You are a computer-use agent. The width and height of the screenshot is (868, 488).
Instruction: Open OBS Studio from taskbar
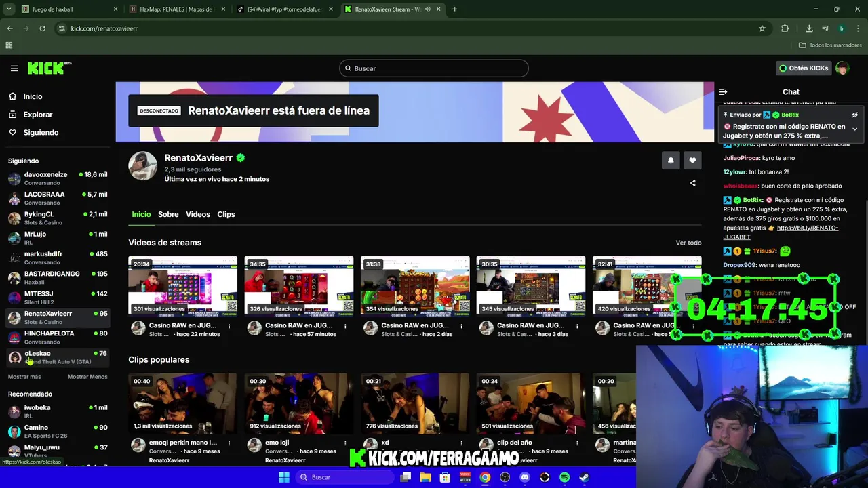pyautogui.click(x=505, y=477)
